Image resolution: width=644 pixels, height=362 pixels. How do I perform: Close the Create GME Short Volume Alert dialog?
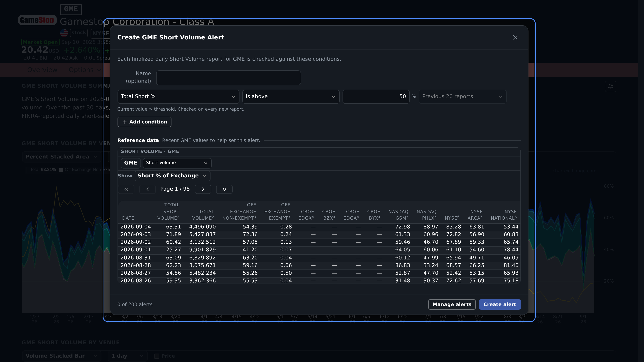pos(515,37)
